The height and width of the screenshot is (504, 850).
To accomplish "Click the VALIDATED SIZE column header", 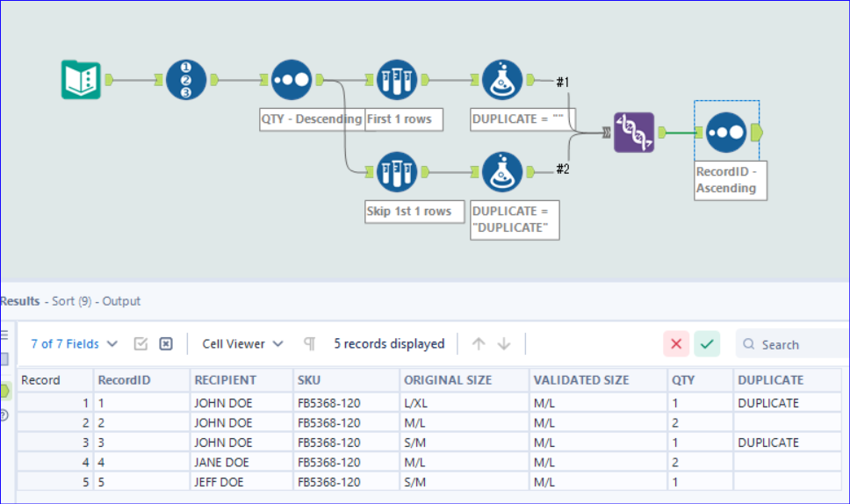I will coord(599,380).
